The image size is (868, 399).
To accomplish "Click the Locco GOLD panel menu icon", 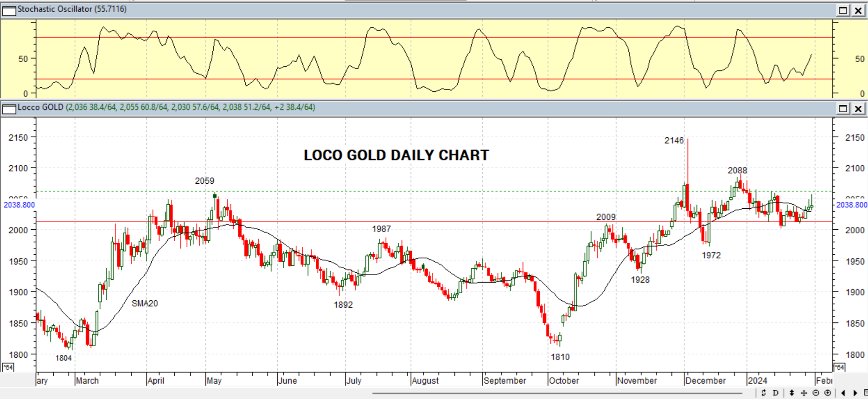I will tap(9, 109).
